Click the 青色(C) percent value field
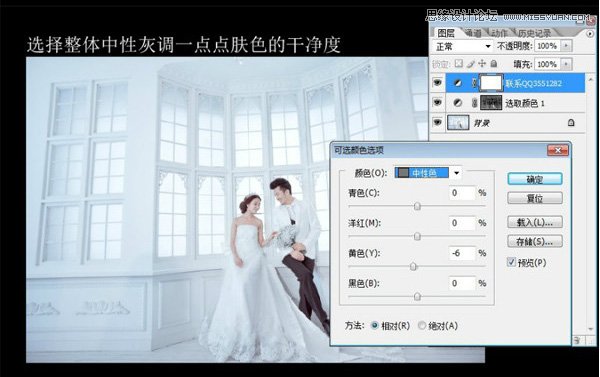This screenshot has height=377, width=600. coord(462,193)
